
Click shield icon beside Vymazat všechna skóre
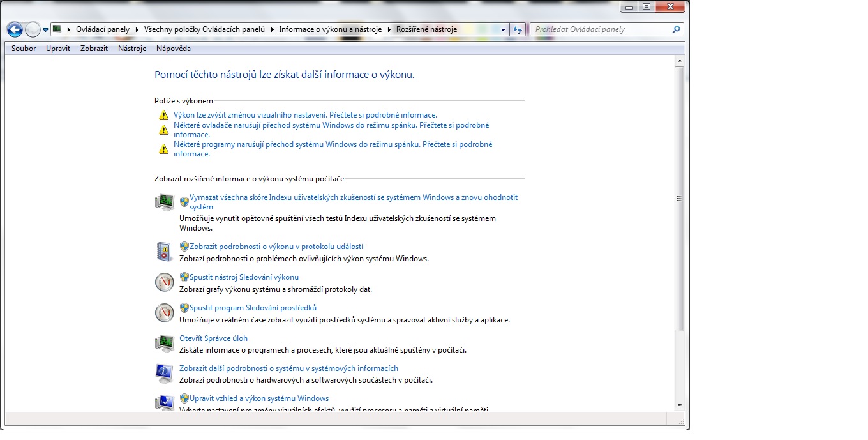tap(184, 201)
